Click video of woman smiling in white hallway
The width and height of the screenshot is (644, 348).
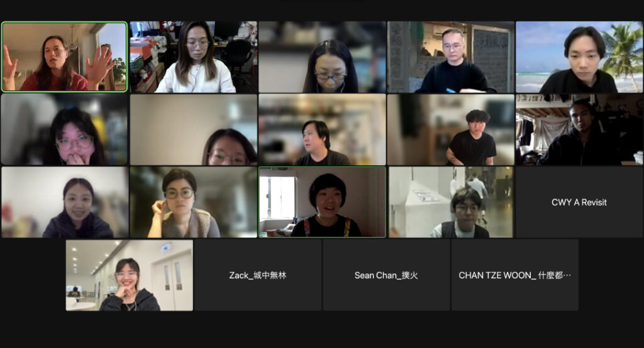129,275
